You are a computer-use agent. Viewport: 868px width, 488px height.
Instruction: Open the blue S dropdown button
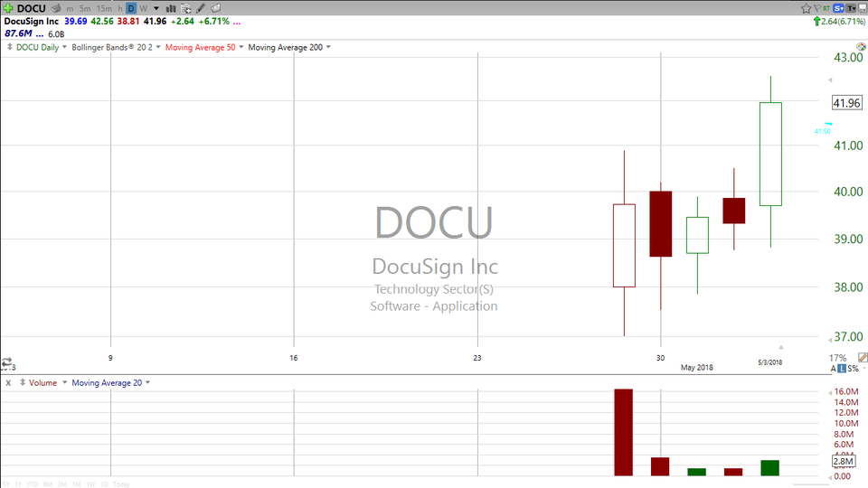point(838,8)
